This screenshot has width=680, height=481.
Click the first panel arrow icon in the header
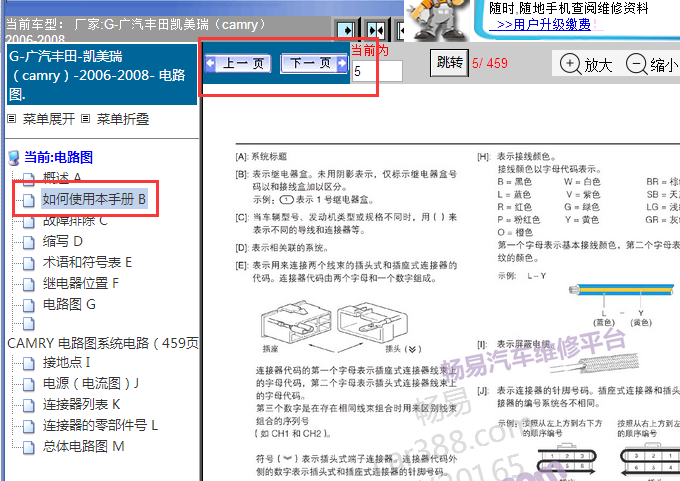pos(347,30)
